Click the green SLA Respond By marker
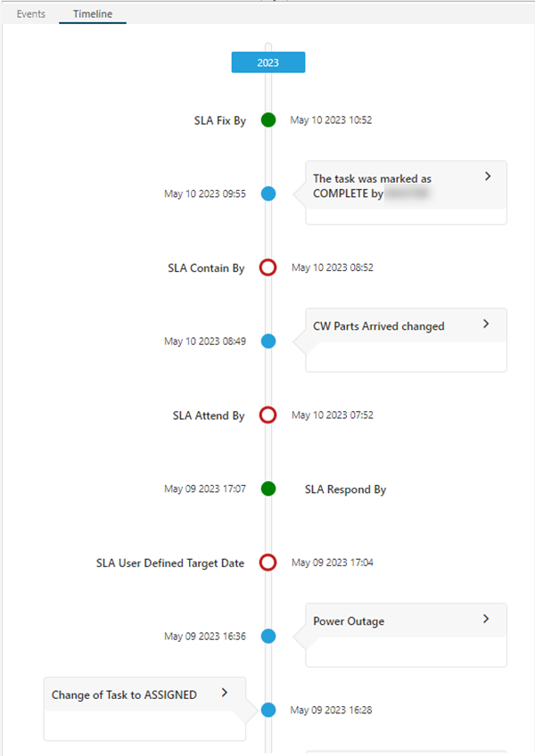The height and width of the screenshot is (756, 535). (268, 489)
